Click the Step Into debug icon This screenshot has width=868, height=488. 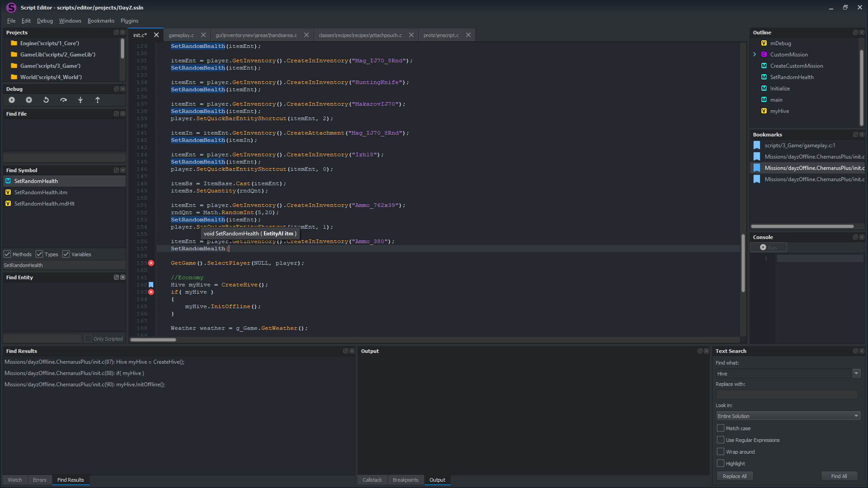coord(80,100)
